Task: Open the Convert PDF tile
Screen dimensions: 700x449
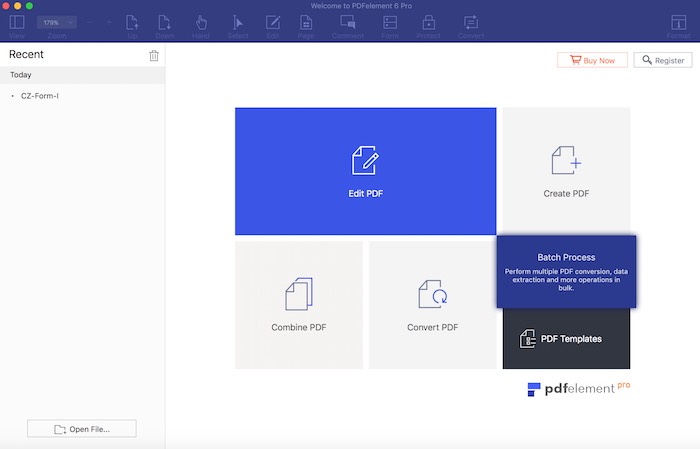Action: point(432,304)
